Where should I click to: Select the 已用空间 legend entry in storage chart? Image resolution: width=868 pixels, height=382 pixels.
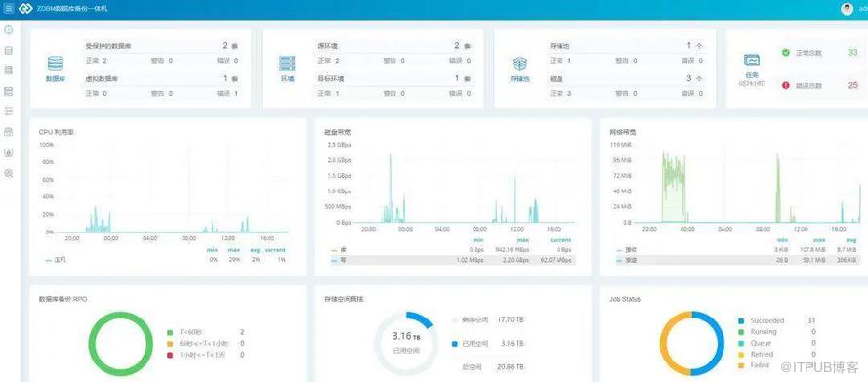(471, 344)
